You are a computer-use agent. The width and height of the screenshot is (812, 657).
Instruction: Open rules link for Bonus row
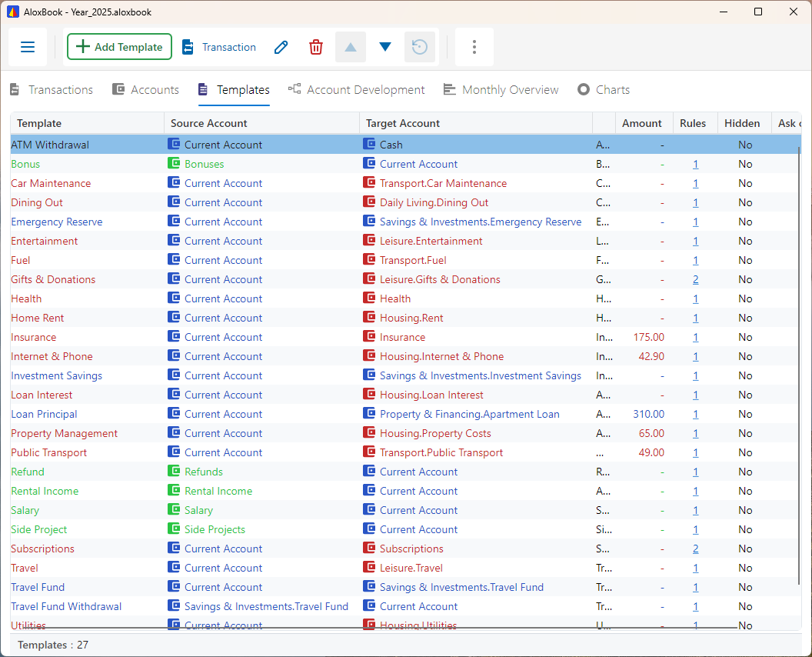tap(695, 165)
